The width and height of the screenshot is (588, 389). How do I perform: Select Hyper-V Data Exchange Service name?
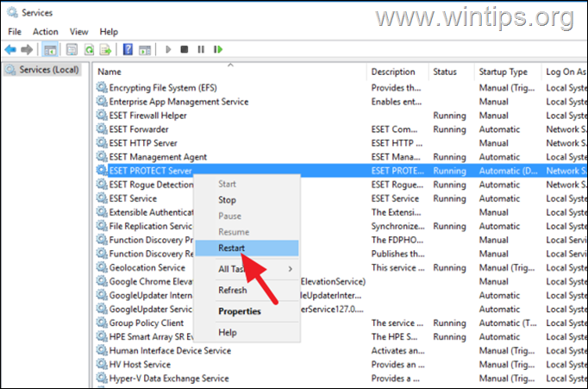tap(169, 378)
